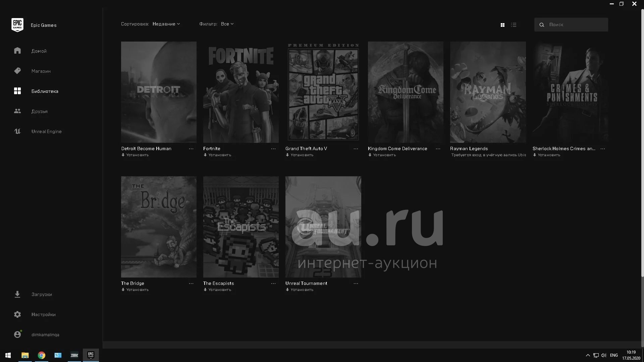The height and width of the screenshot is (362, 644).
Task: Open the taskbar clock and date
Action: click(x=631, y=355)
